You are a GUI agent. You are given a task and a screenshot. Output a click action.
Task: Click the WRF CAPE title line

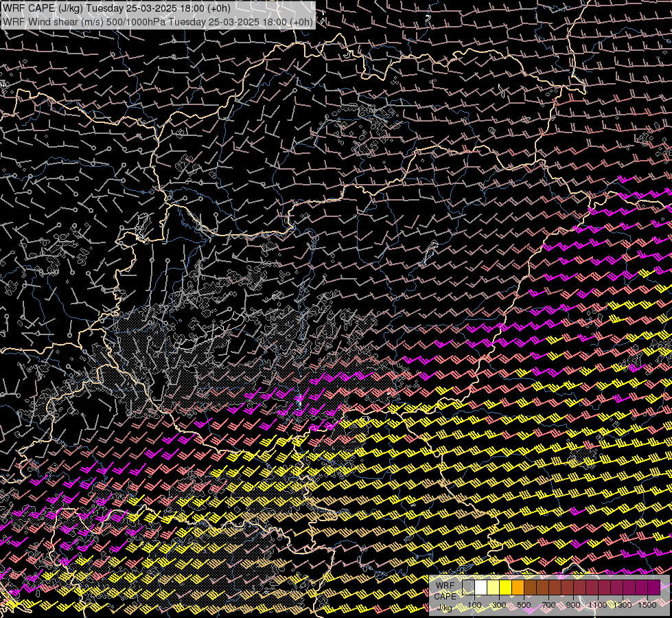[116, 8]
